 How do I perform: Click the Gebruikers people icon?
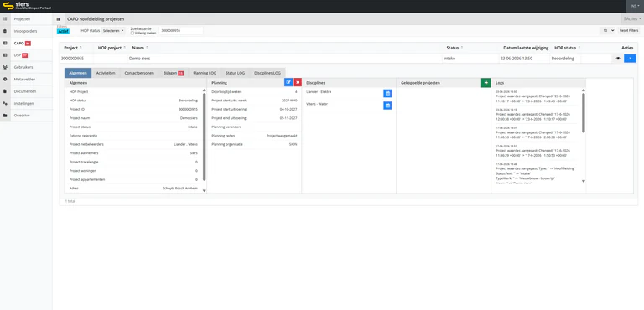(5, 67)
